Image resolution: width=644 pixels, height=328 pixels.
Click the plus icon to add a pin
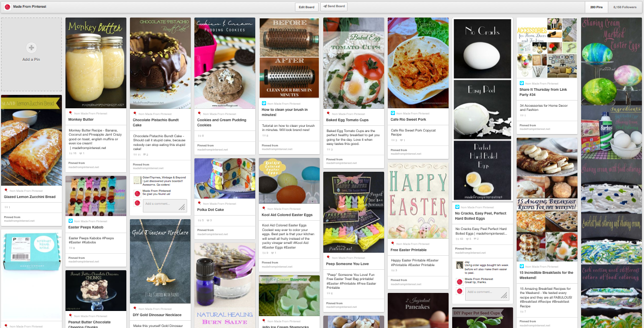pos(31,48)
